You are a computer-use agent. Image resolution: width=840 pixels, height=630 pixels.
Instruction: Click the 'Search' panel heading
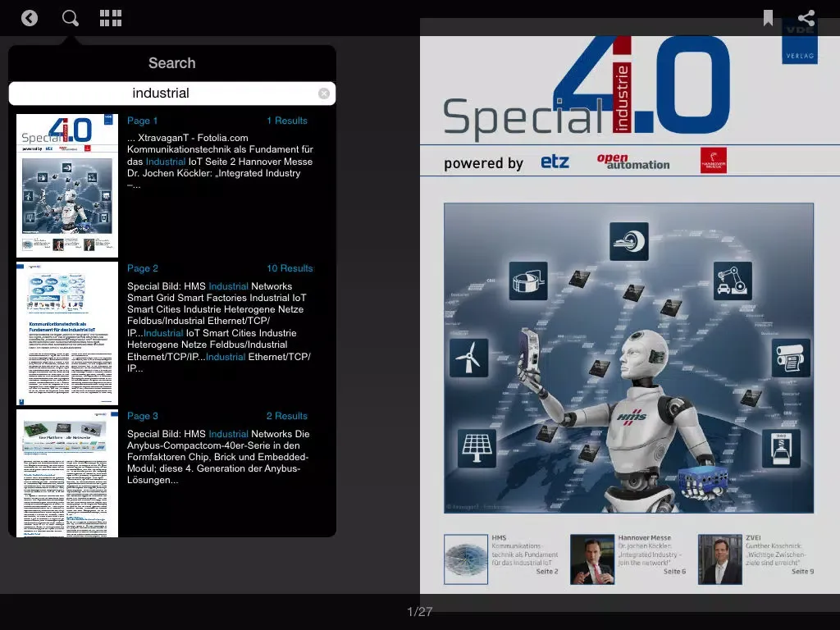pyautogui.click(x=172, y=63)
